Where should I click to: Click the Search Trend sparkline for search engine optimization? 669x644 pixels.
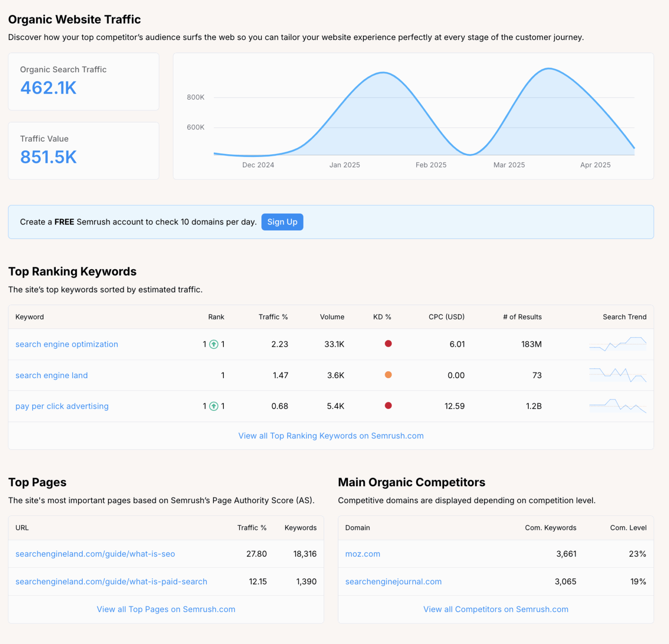[x=618, y=344]
